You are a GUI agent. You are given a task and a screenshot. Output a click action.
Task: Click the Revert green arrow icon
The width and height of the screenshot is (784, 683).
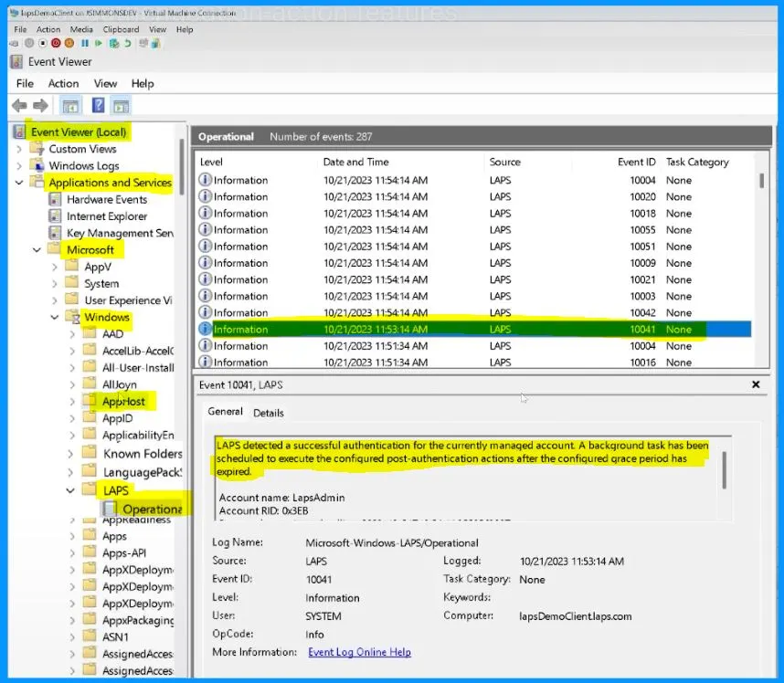pyautogui.click(x=128, y=44)
